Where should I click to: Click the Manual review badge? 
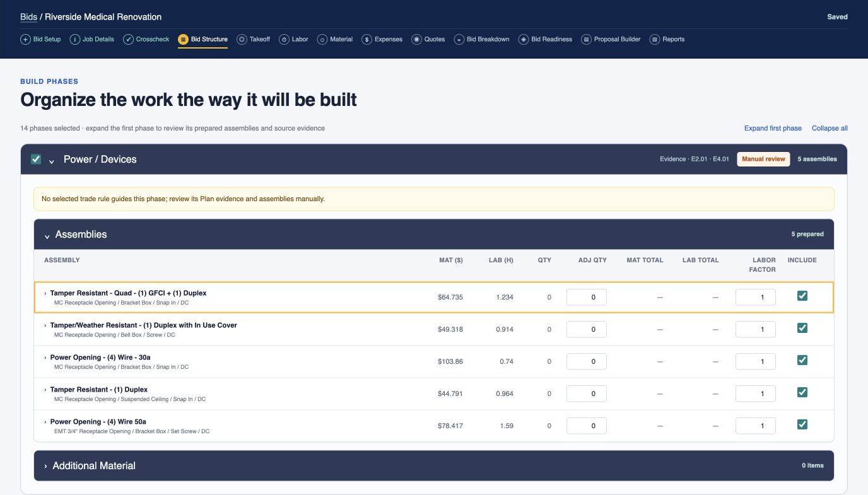pyautogui.click(x=763, y=159)
